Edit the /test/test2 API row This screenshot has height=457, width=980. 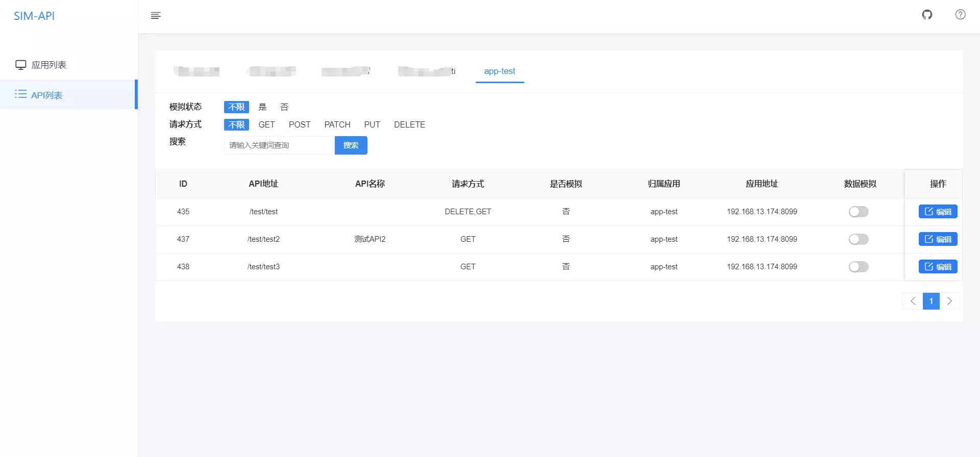tap(938, 239)
